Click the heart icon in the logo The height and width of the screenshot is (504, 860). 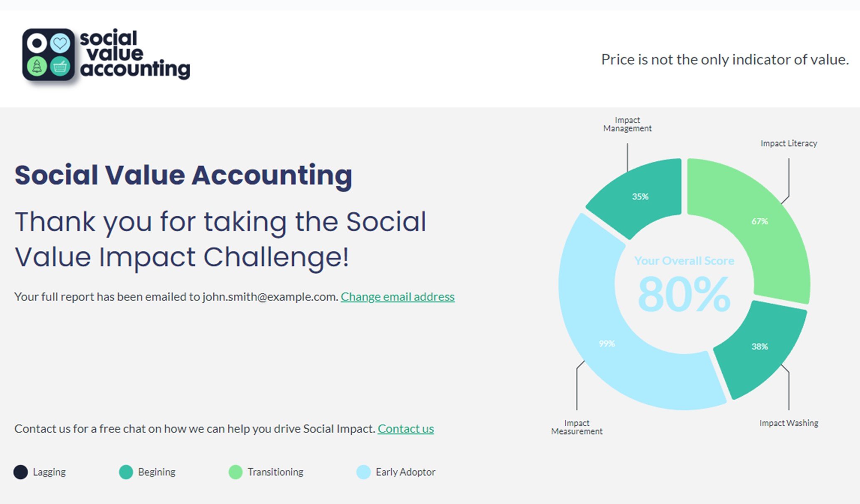(60, 43)
